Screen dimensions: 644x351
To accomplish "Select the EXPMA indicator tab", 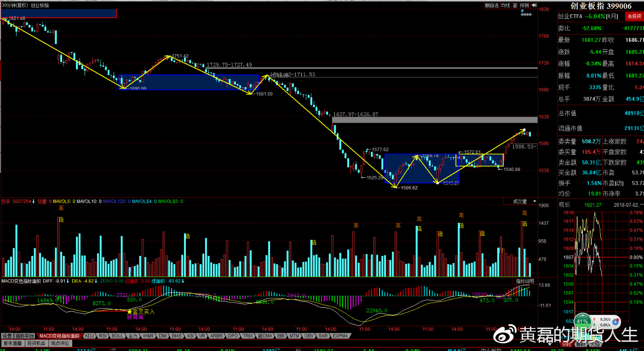I will point(340,336).
